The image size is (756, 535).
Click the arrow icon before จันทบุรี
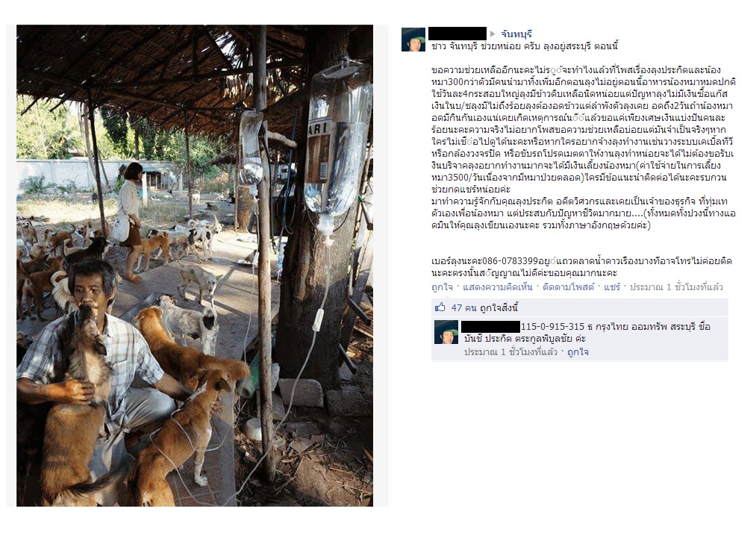[x=493, y=34]
